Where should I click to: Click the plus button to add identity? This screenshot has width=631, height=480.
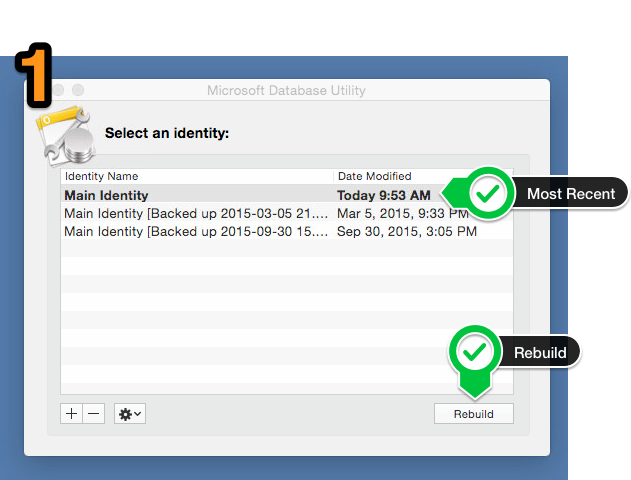tap(72, 414)
